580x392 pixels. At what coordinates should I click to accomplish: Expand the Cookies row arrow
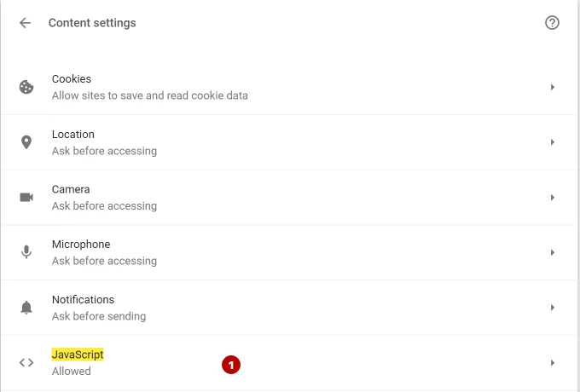coord(552,87)
